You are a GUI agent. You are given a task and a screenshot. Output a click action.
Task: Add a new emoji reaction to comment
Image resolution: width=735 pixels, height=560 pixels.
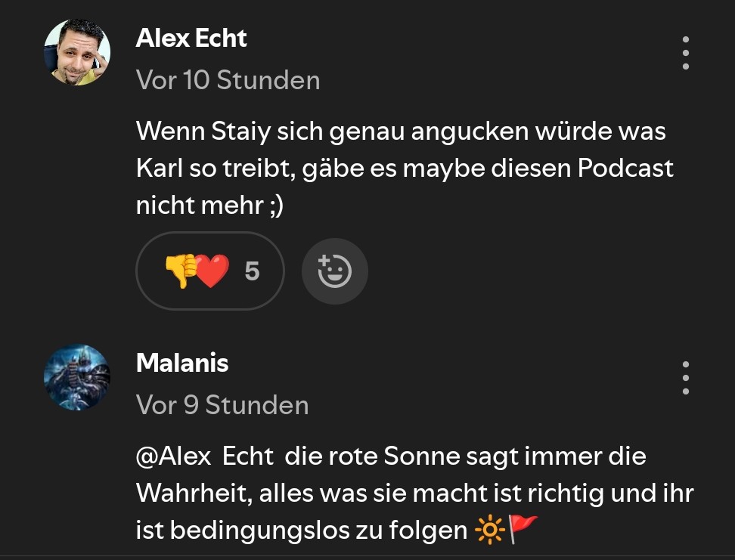coord(334,271)
